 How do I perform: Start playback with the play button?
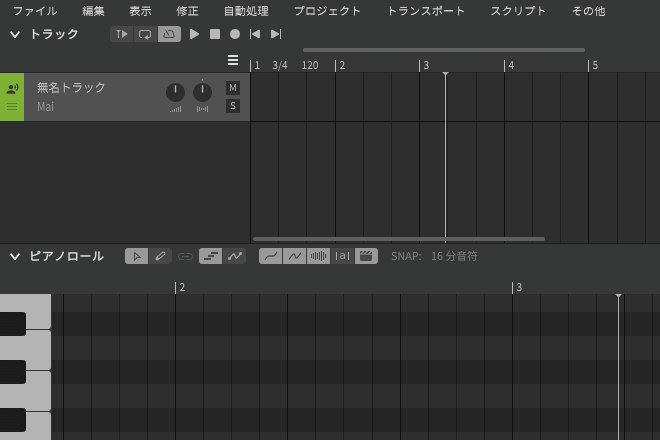point(194,34)
